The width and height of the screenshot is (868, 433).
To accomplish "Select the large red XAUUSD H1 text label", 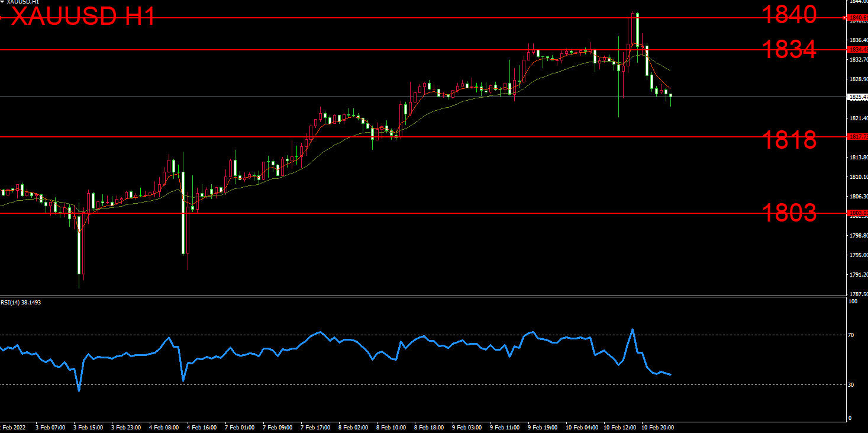I will (83, 17).
